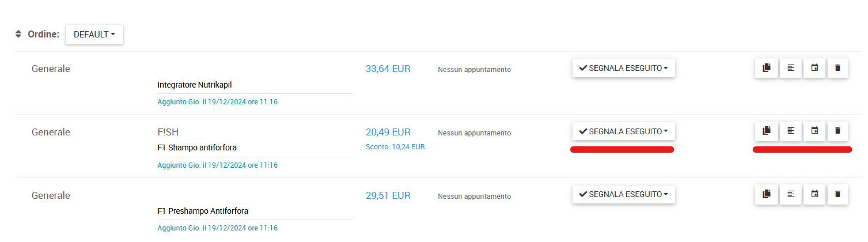Click calendar icon for F1 Shampo antiforfora

[x=814, y=131]
